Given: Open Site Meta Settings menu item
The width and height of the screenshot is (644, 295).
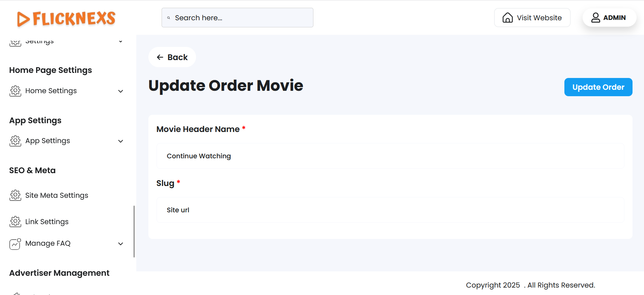Looking at the screenshot, I should click(57, 195).
